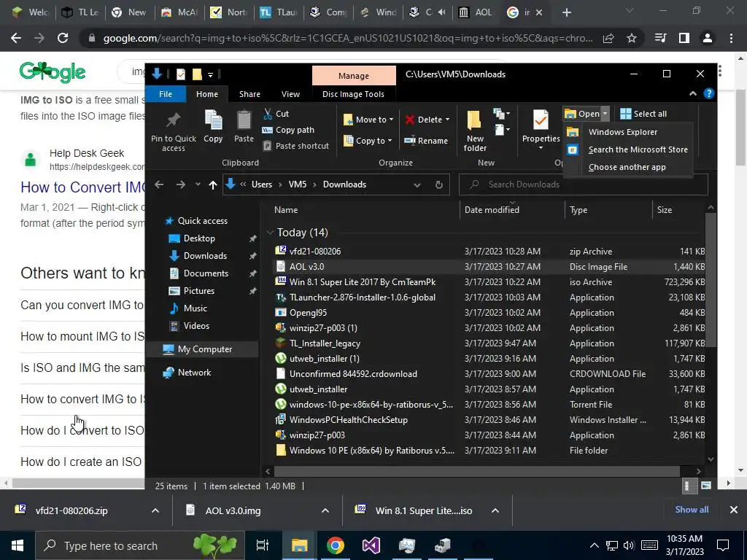747x560 pixels.
Task: Click the Paste ribbon icon
Action: click(x=244, y=125)
